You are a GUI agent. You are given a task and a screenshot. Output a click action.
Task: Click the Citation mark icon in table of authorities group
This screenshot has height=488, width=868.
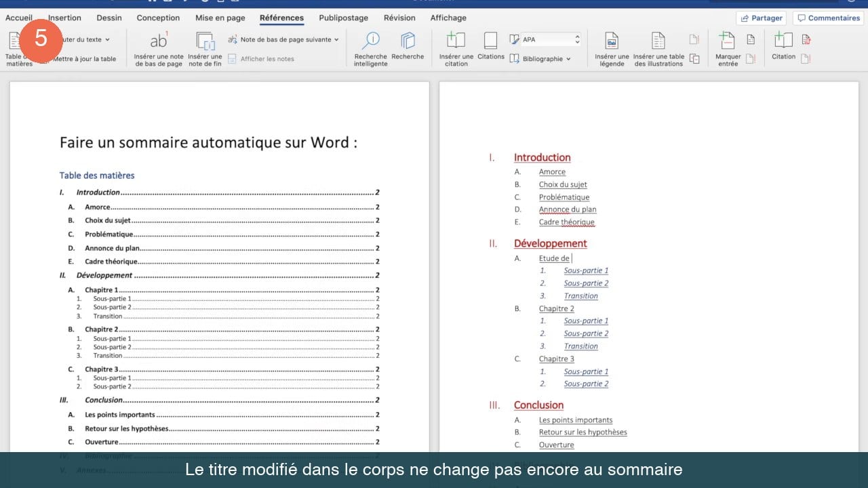(x=783, y=41)
